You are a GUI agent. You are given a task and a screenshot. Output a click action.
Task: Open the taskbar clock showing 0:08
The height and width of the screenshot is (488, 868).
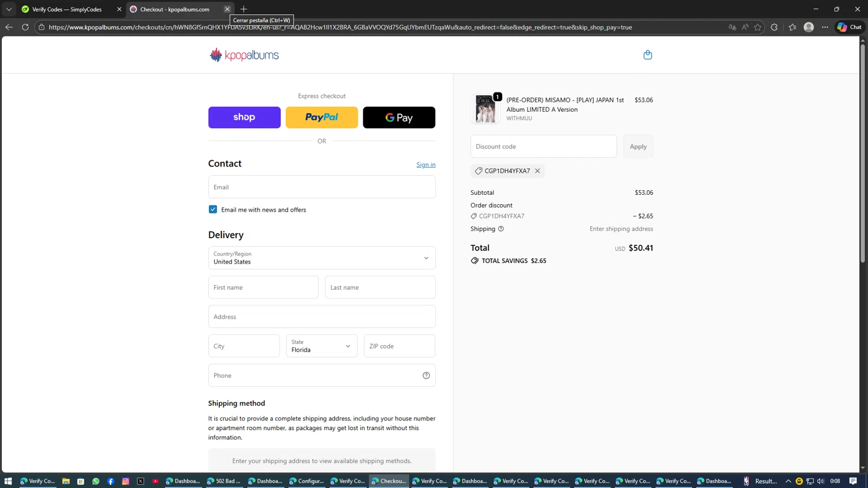pos(835,481)
